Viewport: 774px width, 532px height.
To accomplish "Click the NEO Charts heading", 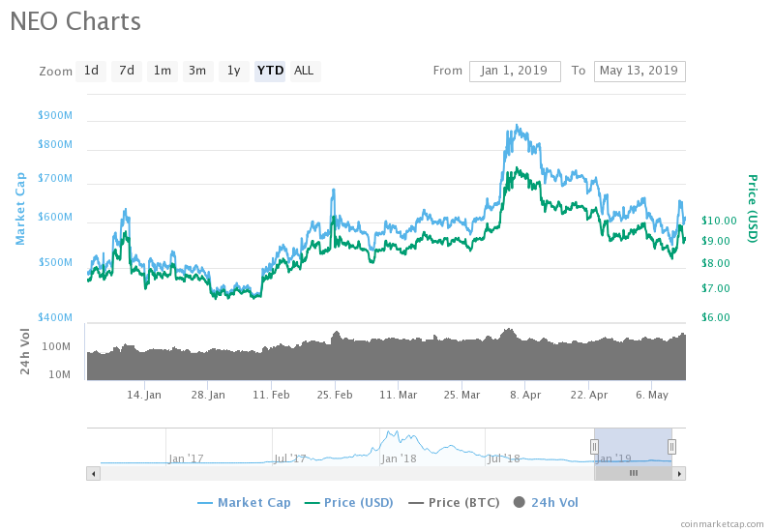I will coord(75,21).
